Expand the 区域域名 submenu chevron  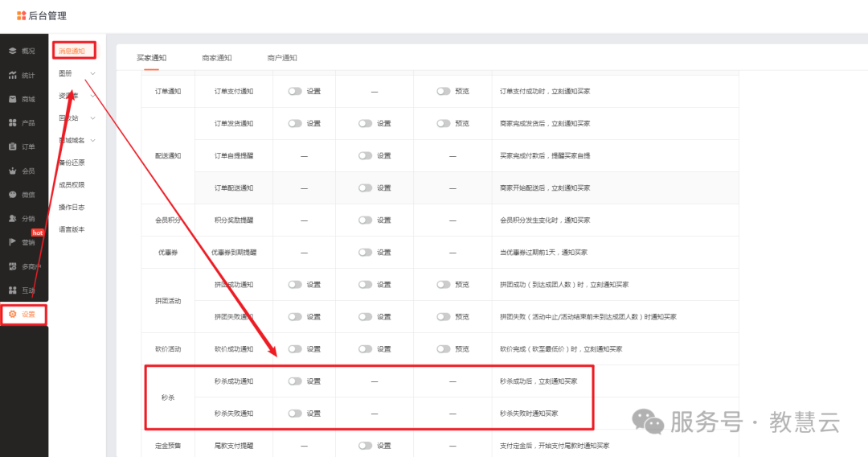tap(93, 141)
